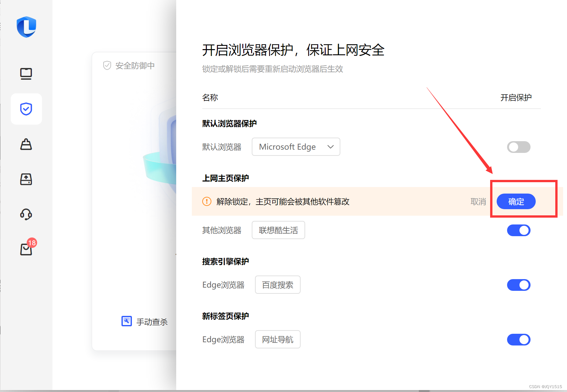Click the 百度搜索 search engine field
Viewport: 567px width, 392px height.
(278, 285)
